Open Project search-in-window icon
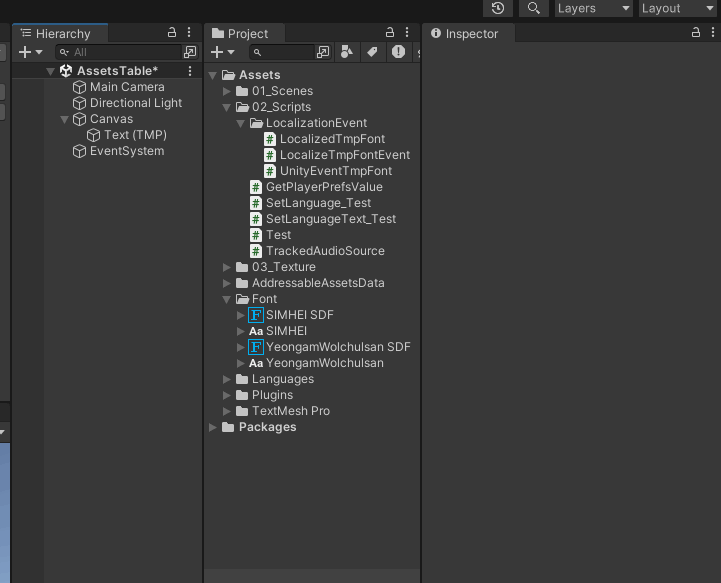 click(323, 52)
